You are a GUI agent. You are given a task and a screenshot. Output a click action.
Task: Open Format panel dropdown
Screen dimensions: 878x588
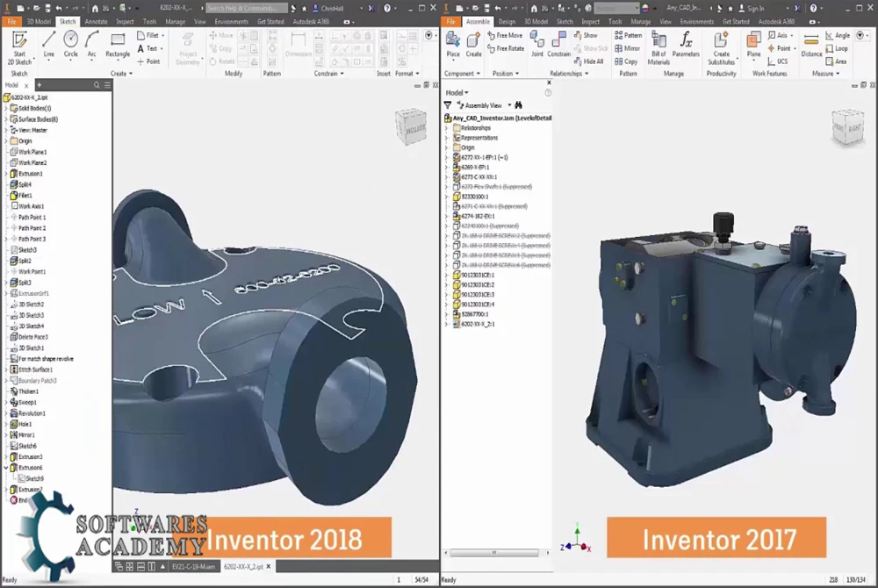[407, 74]
